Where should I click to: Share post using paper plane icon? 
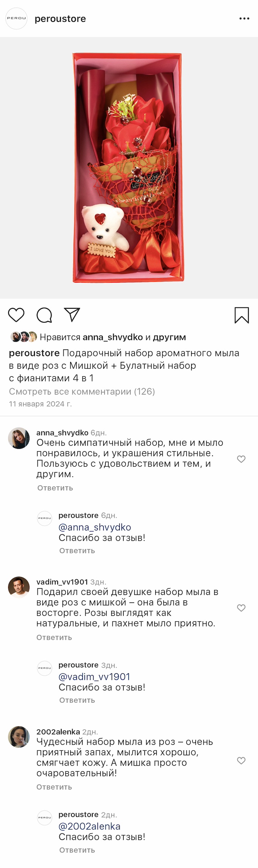coord(72,315)
